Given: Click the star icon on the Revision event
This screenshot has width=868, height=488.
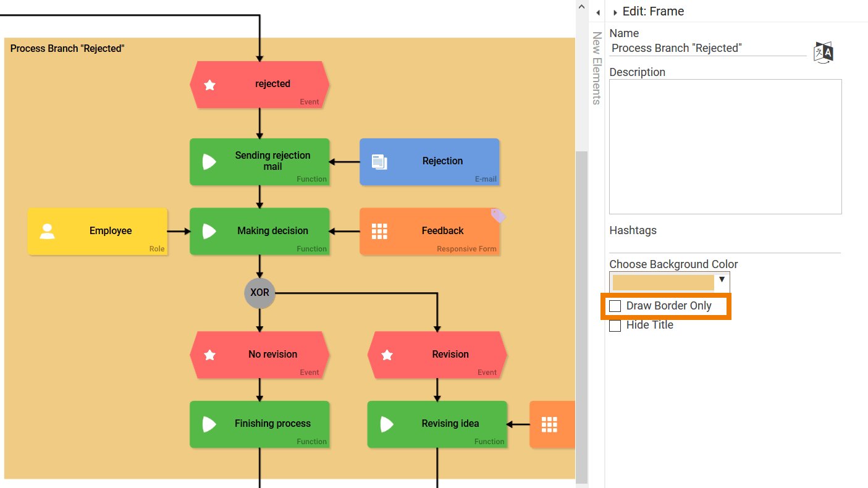Looking at the screenshot, I should pyautogui.click(x=387, y=355).
